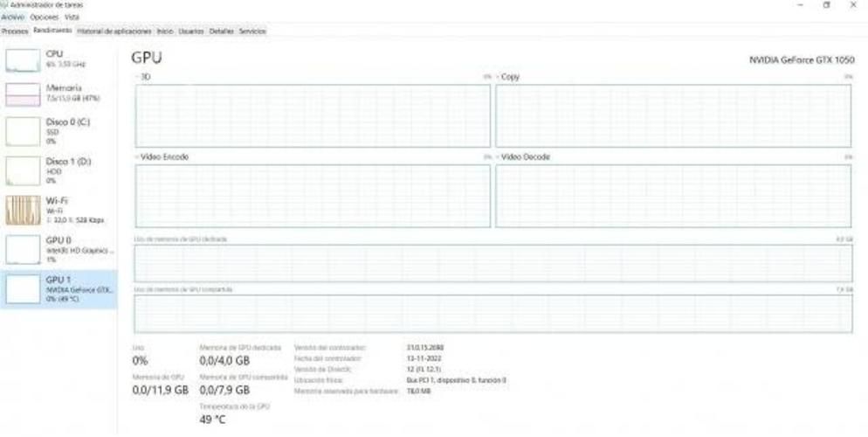Open the Historial de aplicaciones tab

click(x=114, y=31)
